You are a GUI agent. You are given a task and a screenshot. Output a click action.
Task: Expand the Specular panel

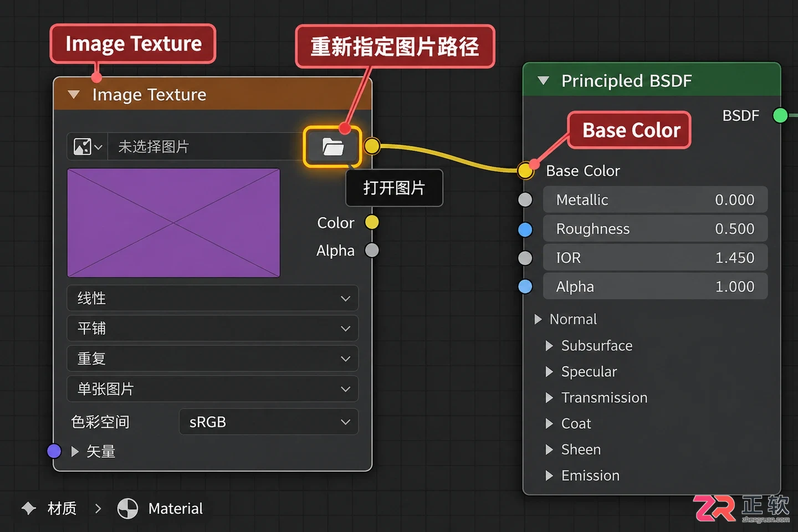pyautogui.click(x=549, y=372)
